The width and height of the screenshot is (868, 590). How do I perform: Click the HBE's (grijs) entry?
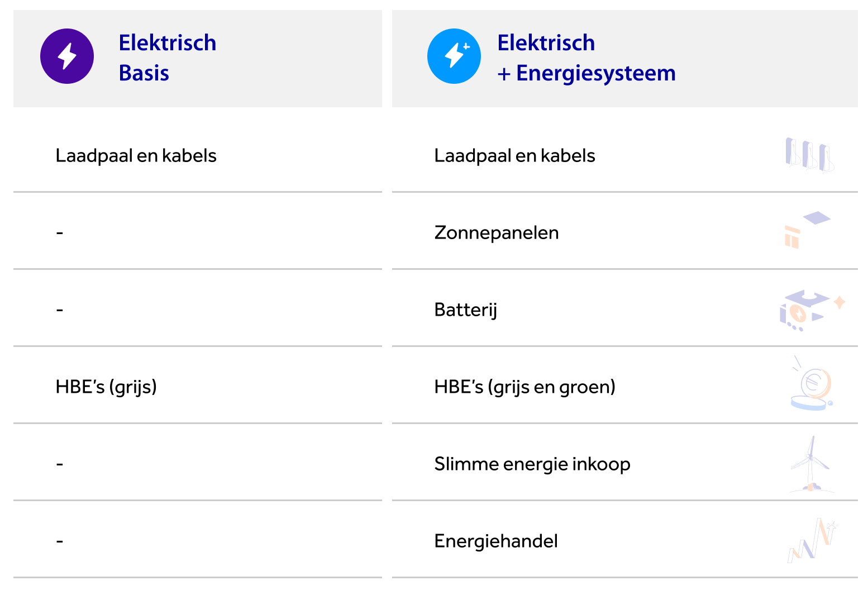(x=106, y=387)
